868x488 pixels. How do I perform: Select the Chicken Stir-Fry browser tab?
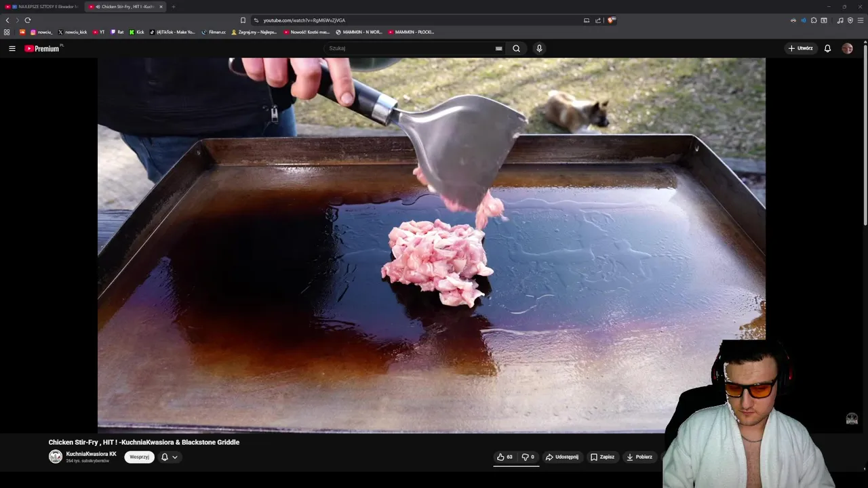[x=125, y=7]
